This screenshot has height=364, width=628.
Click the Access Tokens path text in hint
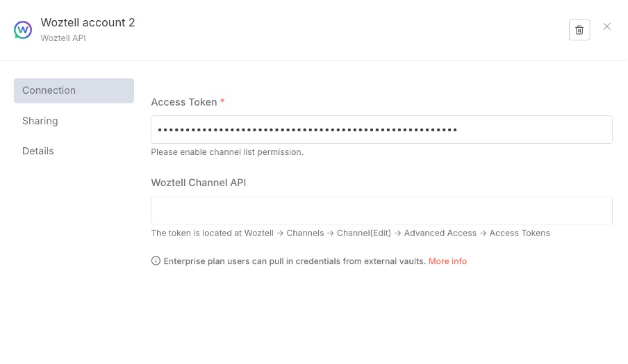tap(520, 233)
